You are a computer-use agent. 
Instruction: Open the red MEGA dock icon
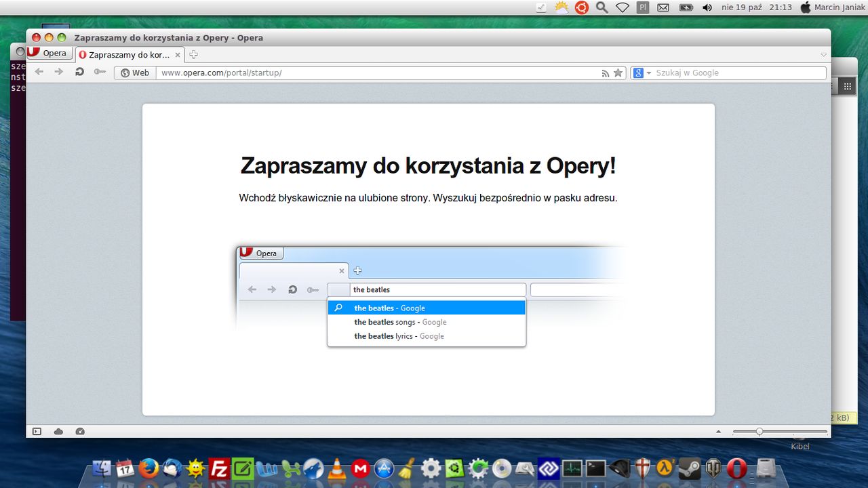pyautogui.click(x=360, y=468)
